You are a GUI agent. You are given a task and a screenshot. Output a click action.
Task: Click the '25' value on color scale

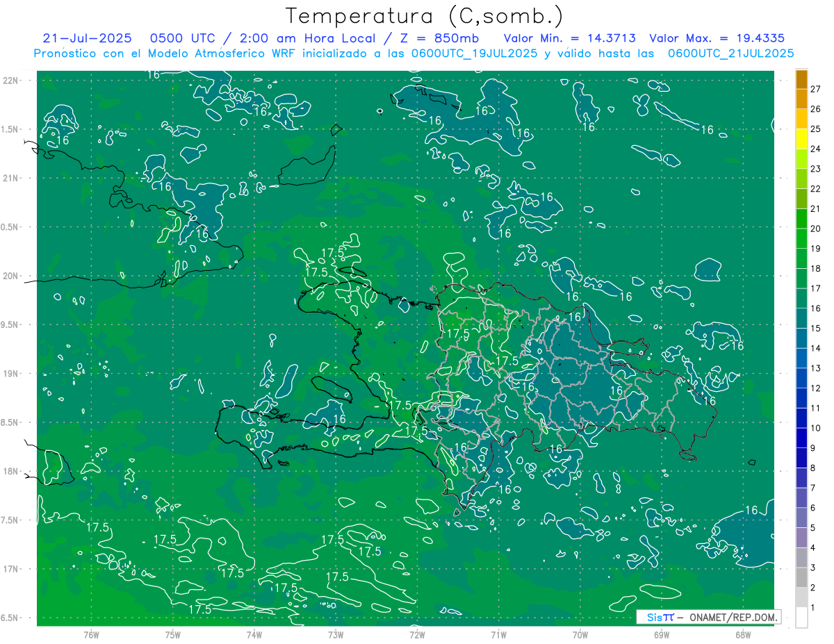pos(816,129)
